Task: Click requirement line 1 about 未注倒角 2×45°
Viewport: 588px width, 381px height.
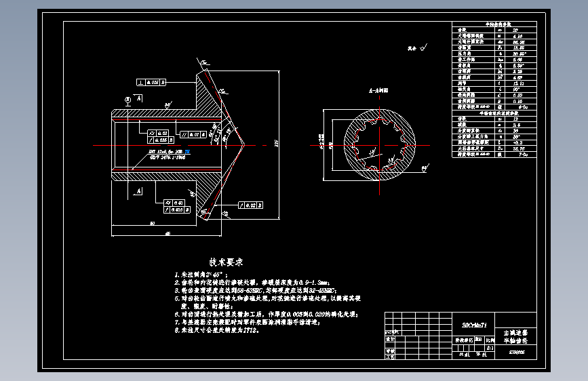Action: click(x=201, y=275)
